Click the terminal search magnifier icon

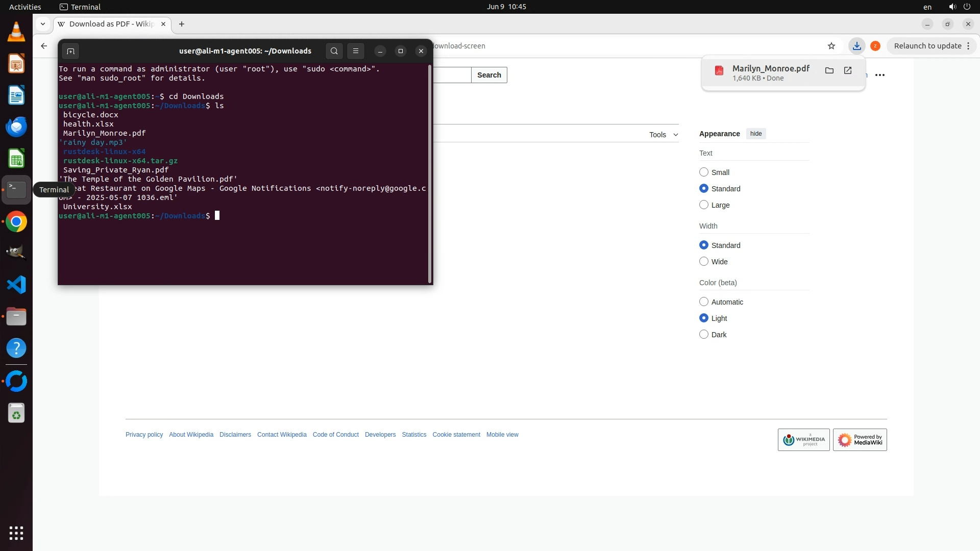[x=334, y=51]
